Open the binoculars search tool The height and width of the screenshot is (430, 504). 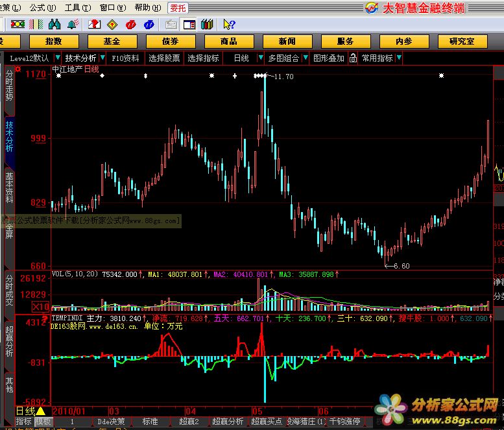click(54, 25)
